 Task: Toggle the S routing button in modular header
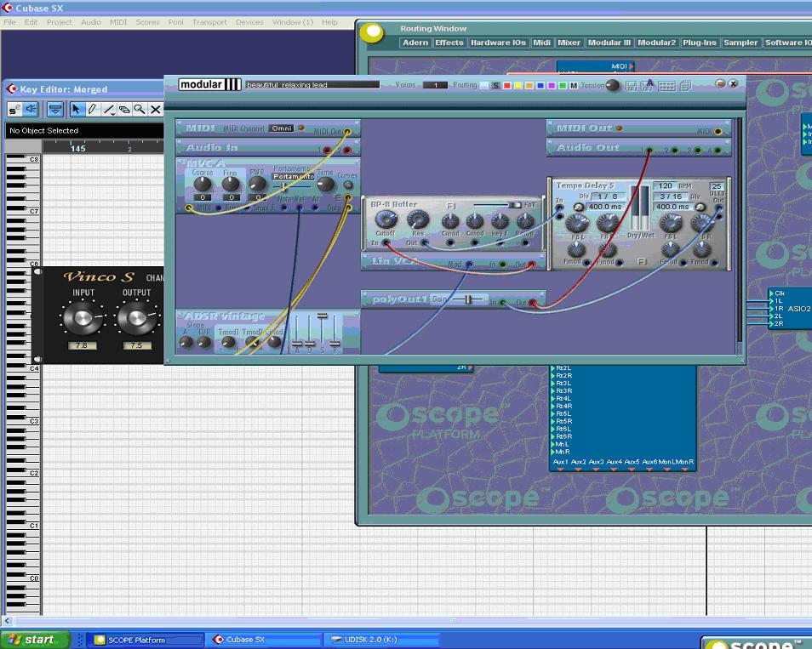pos(495,85)
